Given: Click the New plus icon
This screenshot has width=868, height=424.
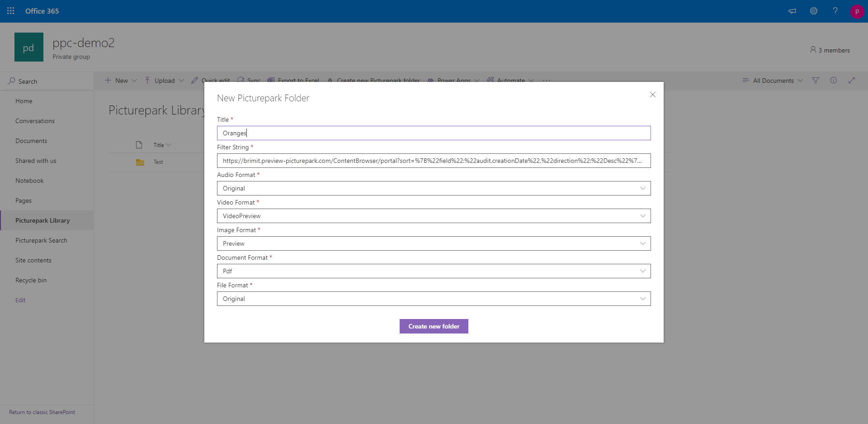Looking at the screenshot, I should pos(108,81).
